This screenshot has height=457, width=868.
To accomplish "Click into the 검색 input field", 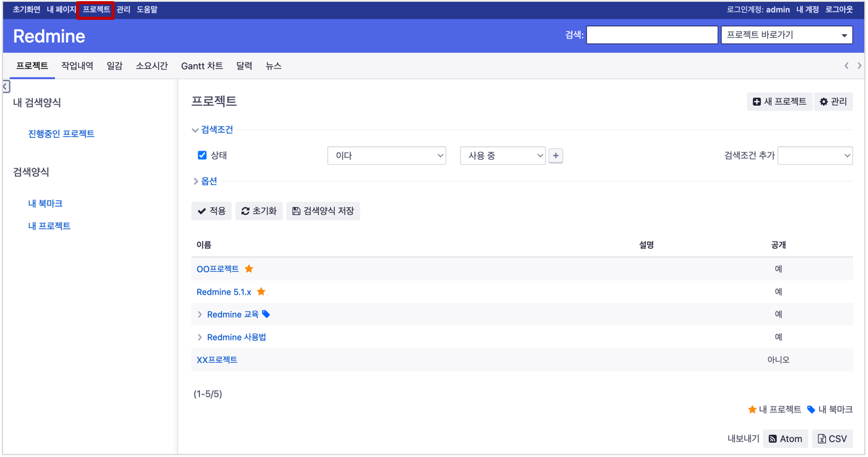I will point(652,35).
